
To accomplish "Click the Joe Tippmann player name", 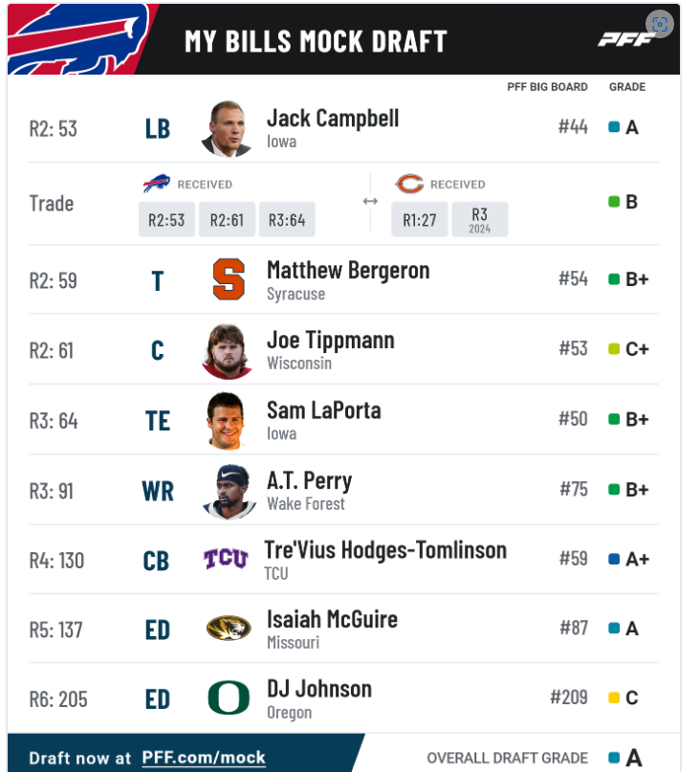I will (x=331, y=341).
